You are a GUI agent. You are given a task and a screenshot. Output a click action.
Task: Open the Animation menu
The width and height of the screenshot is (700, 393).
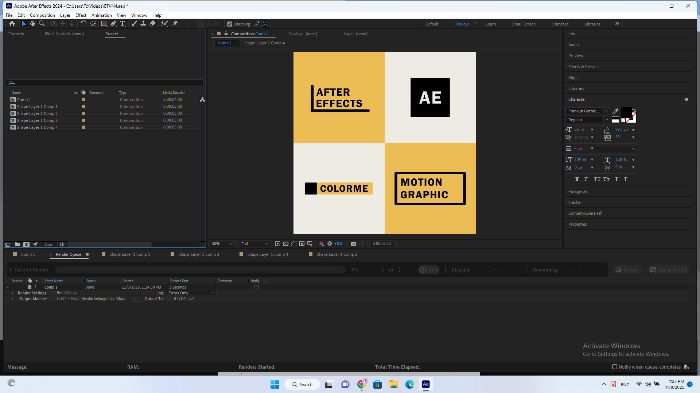click(x=102, y=15)
